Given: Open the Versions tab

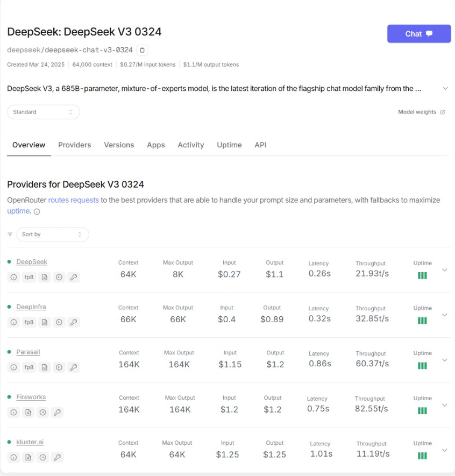Looking at the screenshot, I should [119, 145].
